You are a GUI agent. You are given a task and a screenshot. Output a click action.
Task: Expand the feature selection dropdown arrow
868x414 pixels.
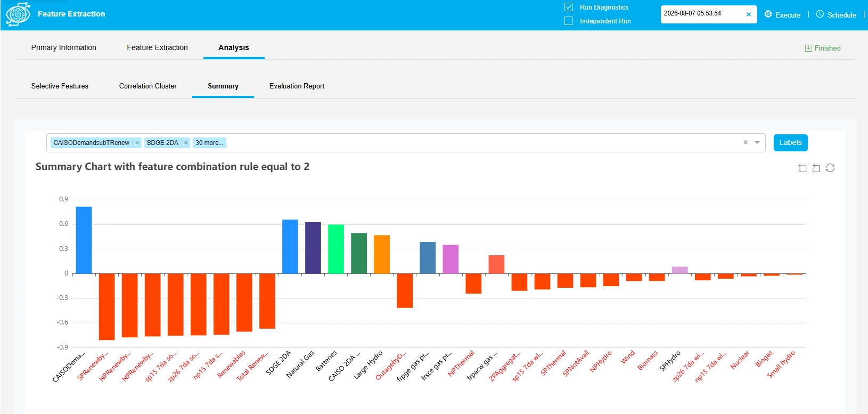coord(757,142)
